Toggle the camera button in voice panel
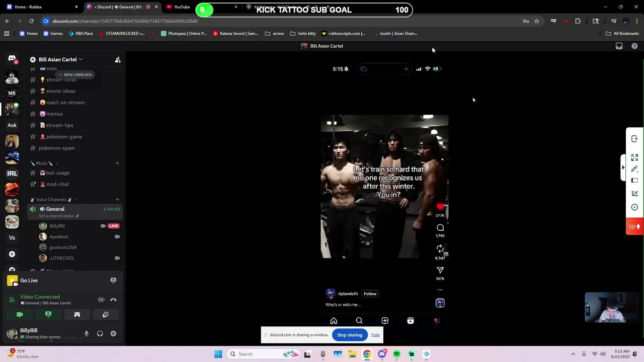The image size is (644, 362). (20, 314)
